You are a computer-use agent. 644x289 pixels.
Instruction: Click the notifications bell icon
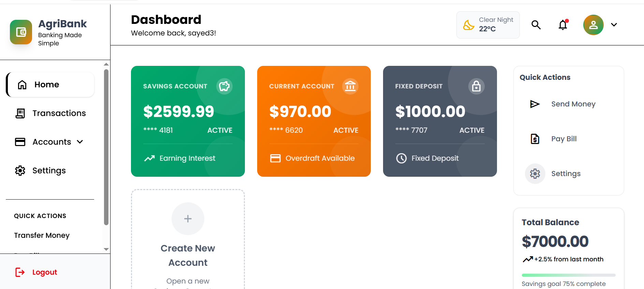[x=562, y=25]
